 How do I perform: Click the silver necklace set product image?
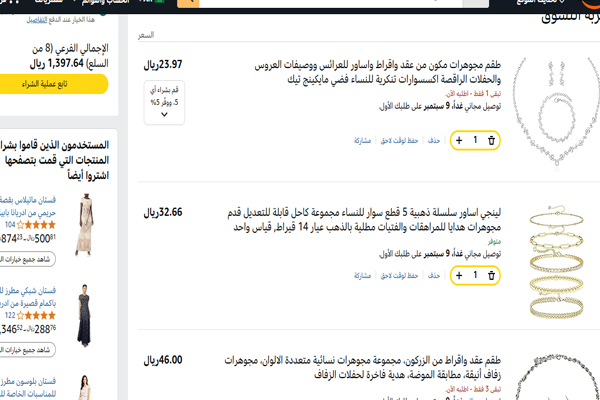point(556,113)
